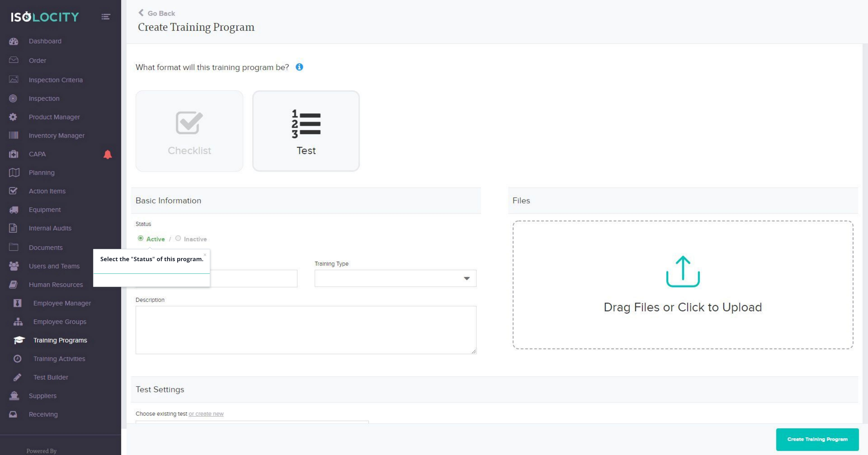
Task: Open Inventory Manager menu item
Action: point(57,135)
